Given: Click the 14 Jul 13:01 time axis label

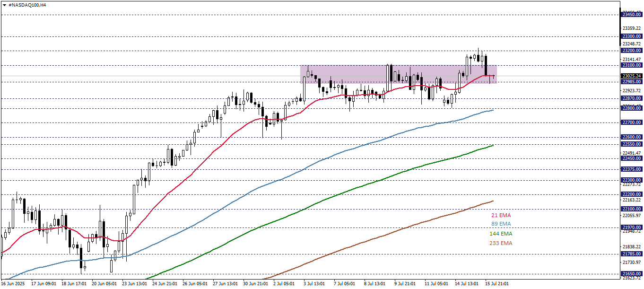Looking at the screenshot, I should point(467,283).
